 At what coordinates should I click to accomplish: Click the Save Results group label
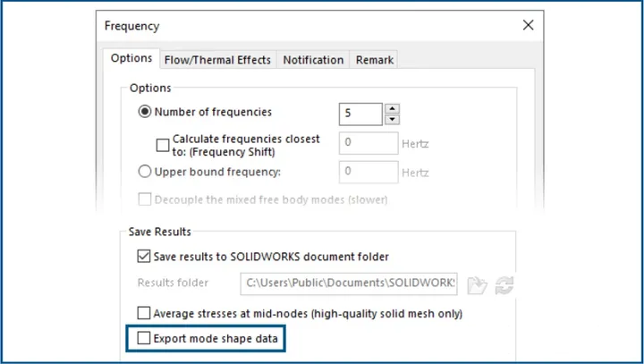(160, 232)
